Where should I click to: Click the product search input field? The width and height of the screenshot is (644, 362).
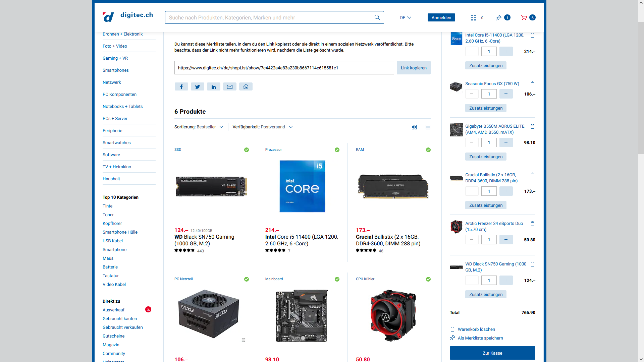268,17
